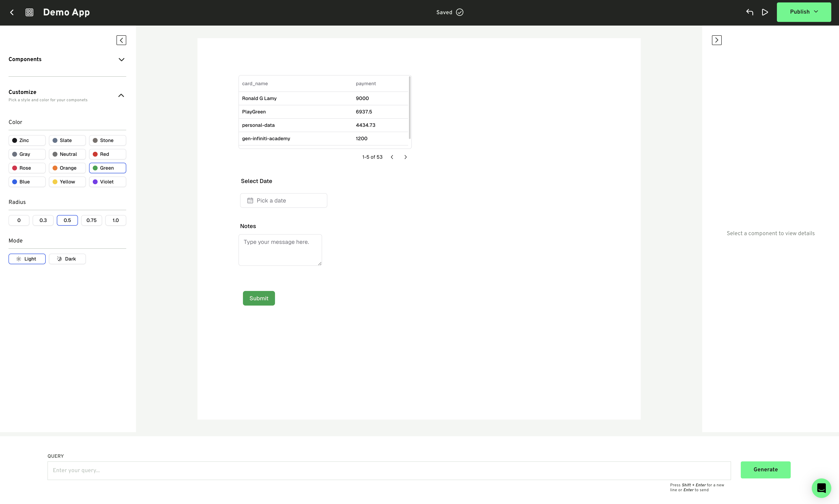Open the Publish dropdown
This screenshot has width=839, height=504.
click(804, 12)
